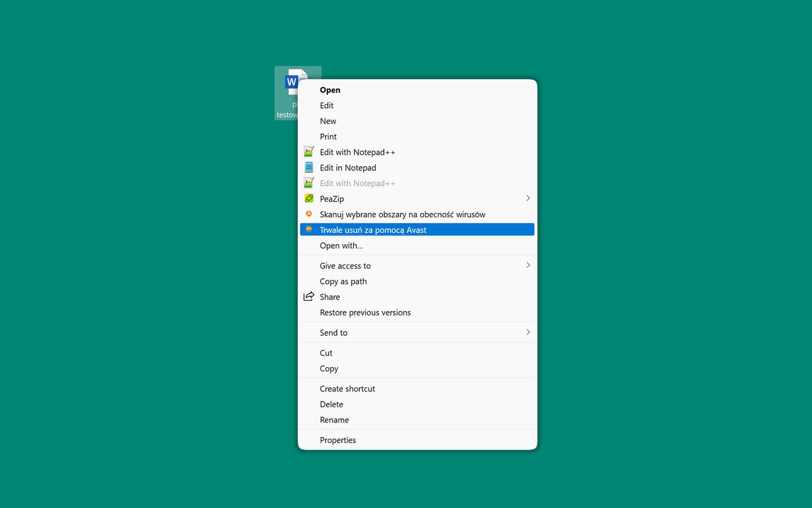Choose Rename from the menu
This screenshot has width=812, height=508.
(x=334, y=420)
